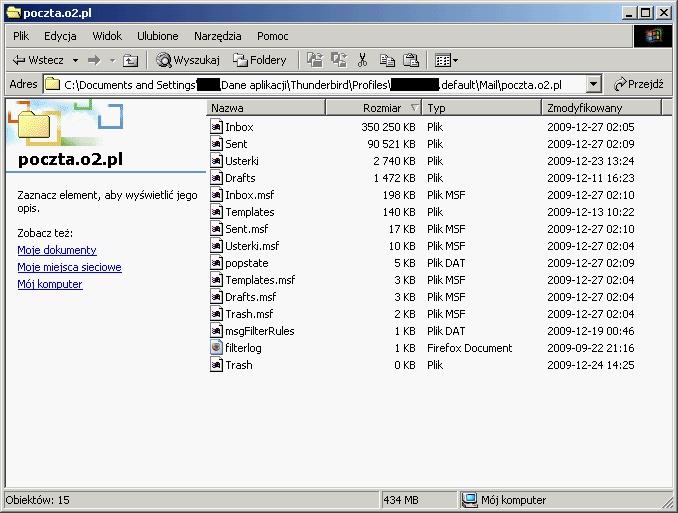This screenshot has height=513, width=678.
Task: Open the Mój komputer link
Action: [x=50, y=284]
